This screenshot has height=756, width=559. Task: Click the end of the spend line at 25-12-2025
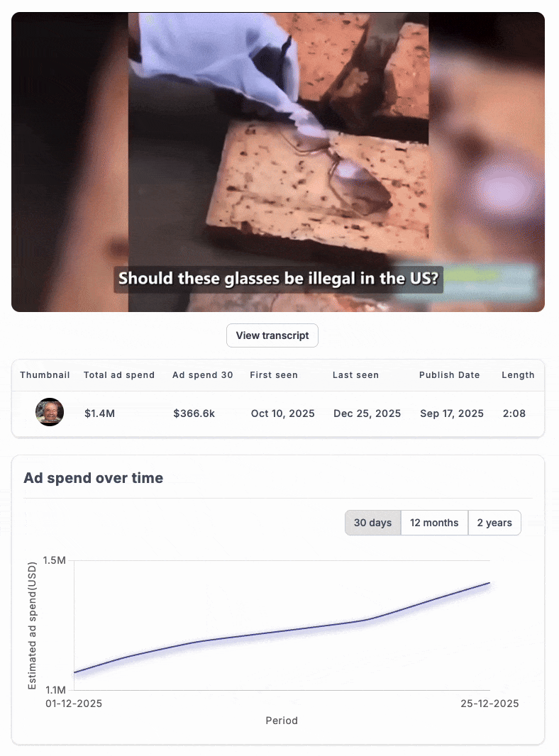pyautogui.click(x=489, y=583)
